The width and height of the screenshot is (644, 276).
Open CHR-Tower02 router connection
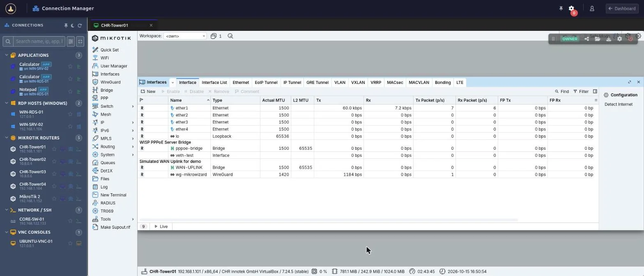[32, 161]
